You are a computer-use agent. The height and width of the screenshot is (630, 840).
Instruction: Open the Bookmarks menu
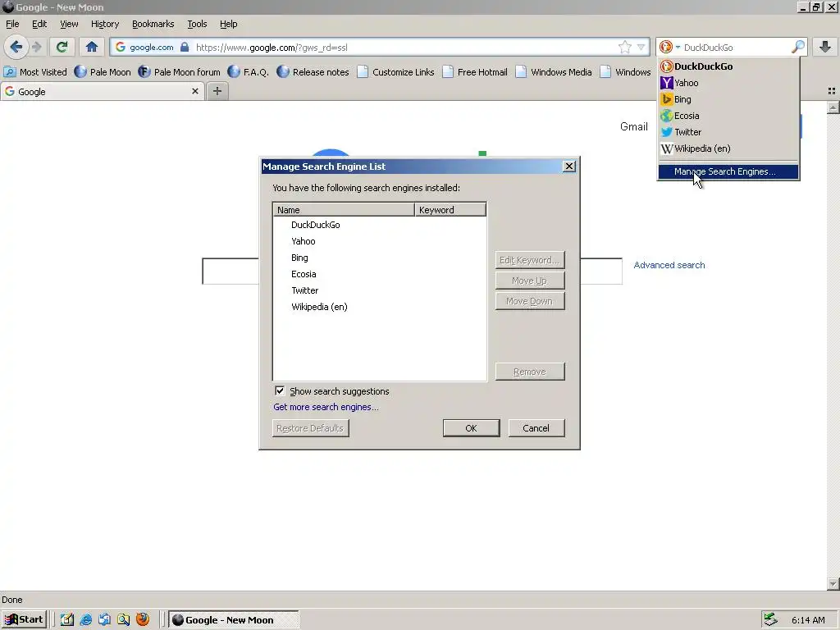(x=153, y=24)
